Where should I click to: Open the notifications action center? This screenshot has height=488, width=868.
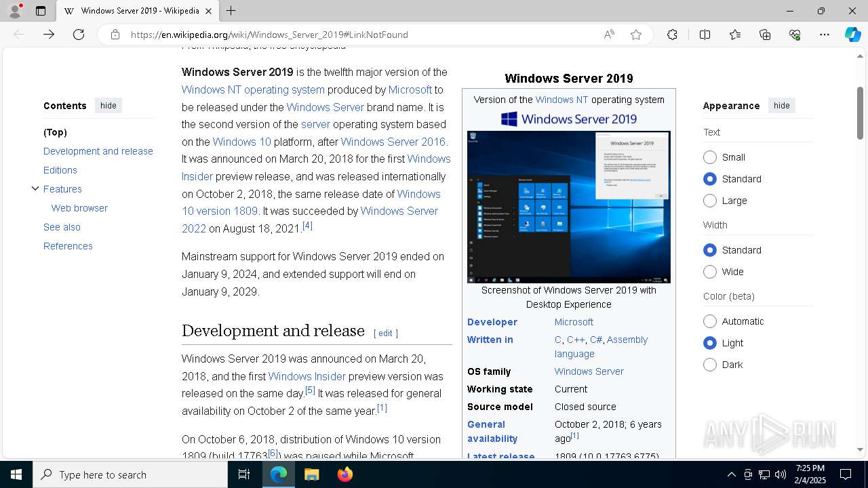point(846,474)
